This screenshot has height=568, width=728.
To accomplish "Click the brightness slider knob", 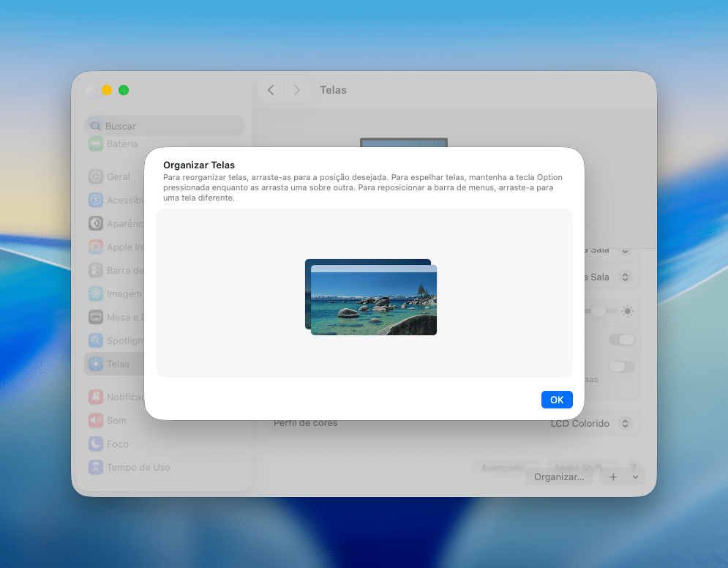I will (599, 311).
